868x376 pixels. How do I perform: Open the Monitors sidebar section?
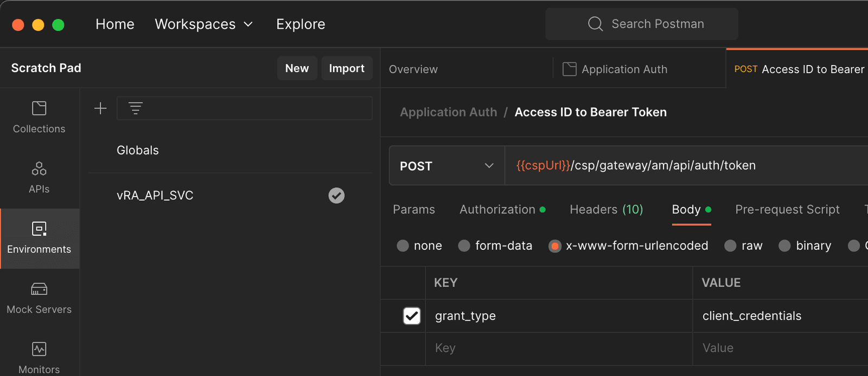(39, 358)
